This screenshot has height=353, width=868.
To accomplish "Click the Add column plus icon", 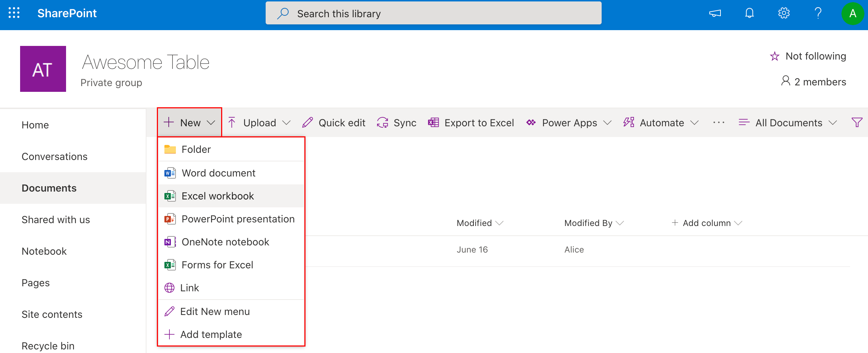I will pyautogui.click(x=675, y=223).
